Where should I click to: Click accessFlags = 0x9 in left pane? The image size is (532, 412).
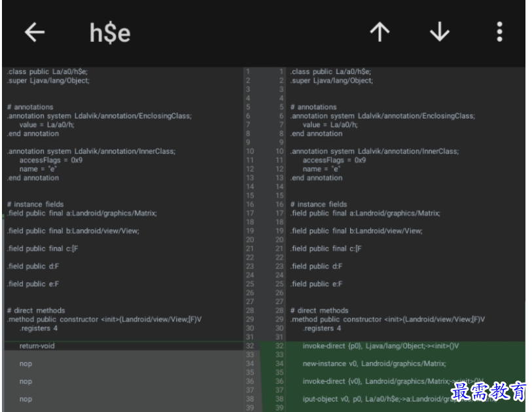tap(51, 160)
